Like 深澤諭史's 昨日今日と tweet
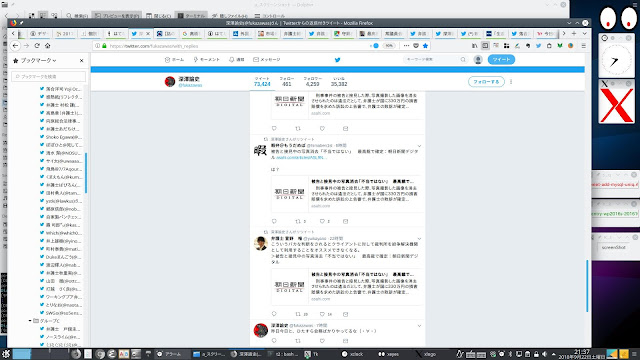 pos(322,341)
